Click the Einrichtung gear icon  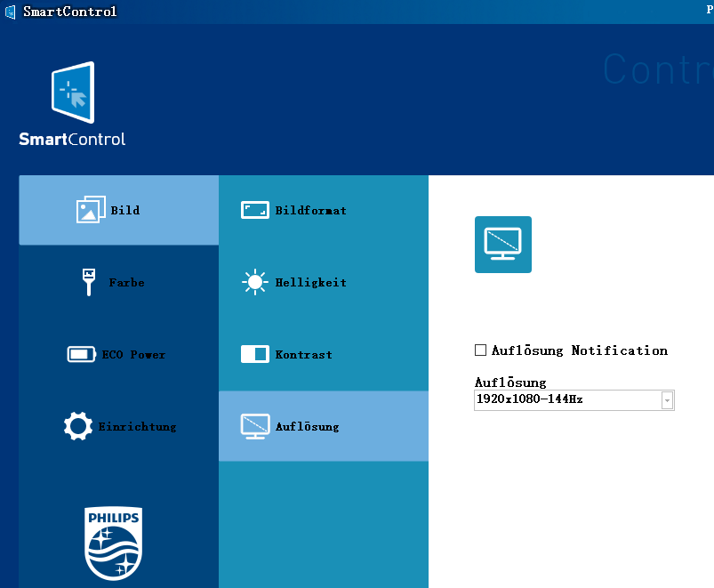click(x=78, y=426)
